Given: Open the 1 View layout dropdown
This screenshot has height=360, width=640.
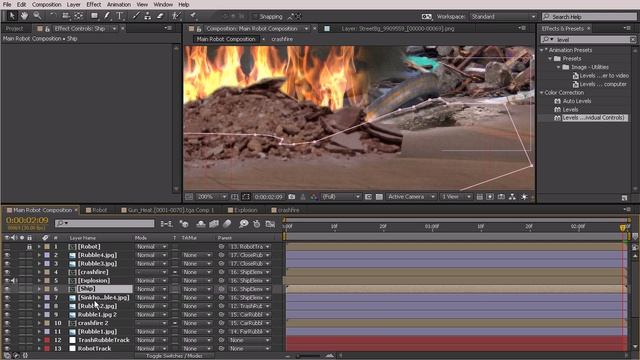Looking at the screenshot, I should click(456, 197).
